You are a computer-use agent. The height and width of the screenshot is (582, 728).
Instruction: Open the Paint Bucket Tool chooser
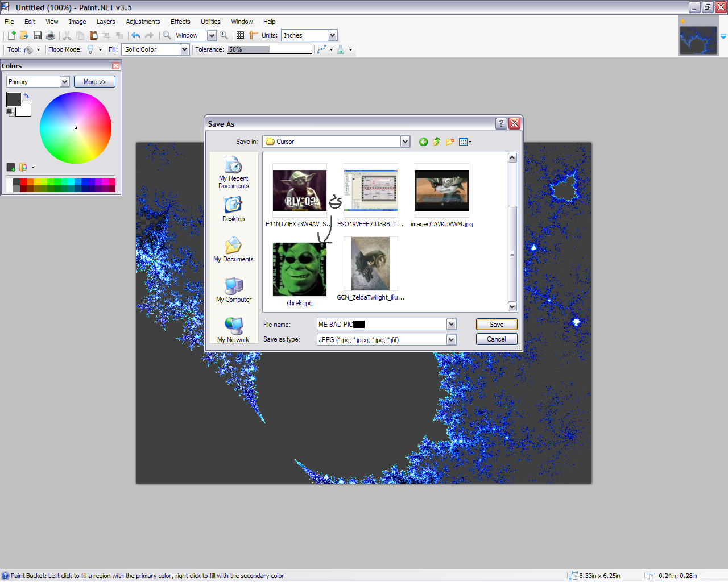pos(32,49)
